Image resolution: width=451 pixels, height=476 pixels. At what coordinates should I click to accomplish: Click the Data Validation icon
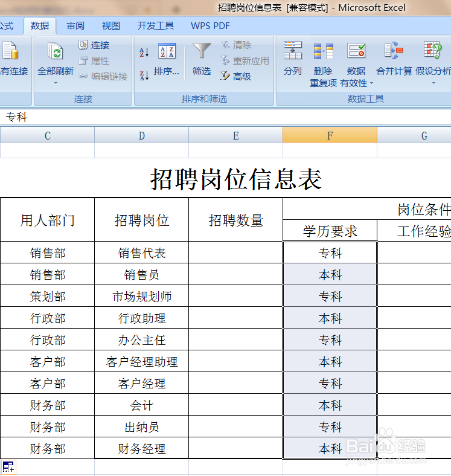coord(356,50)
